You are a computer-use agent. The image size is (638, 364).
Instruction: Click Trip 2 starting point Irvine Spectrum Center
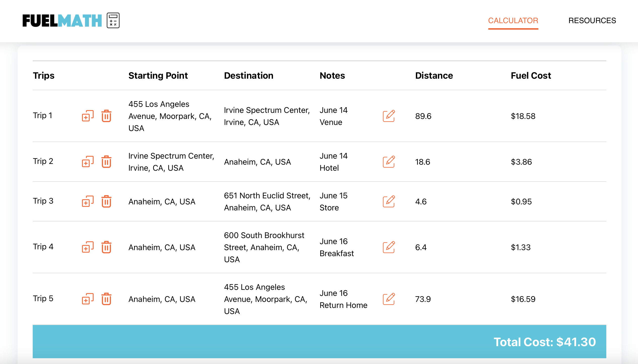pos(171,162)
